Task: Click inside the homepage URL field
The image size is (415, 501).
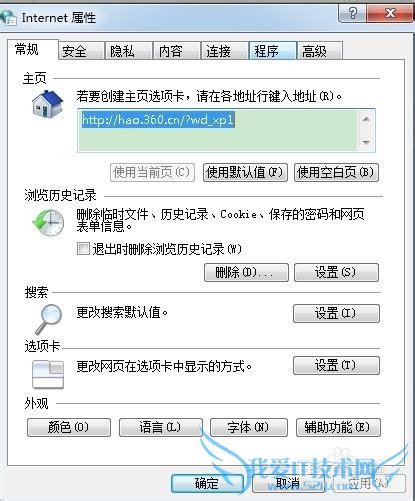Action: (x=217, y=131)
